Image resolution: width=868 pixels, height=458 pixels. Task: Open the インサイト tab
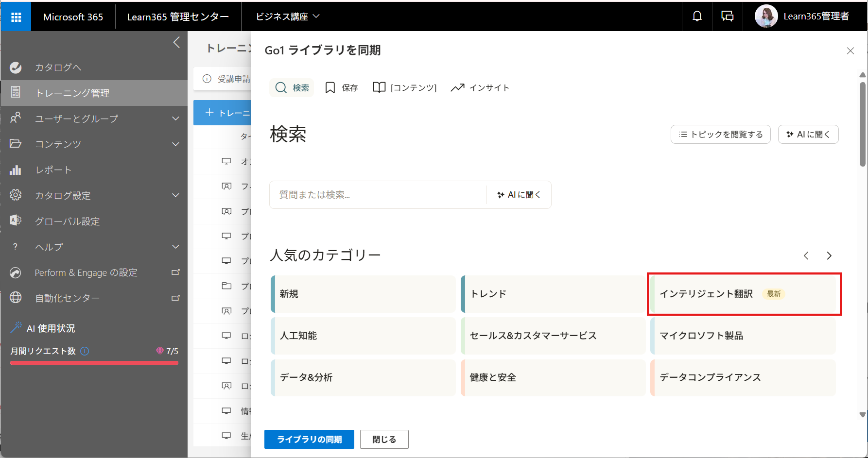pos(480,88)
